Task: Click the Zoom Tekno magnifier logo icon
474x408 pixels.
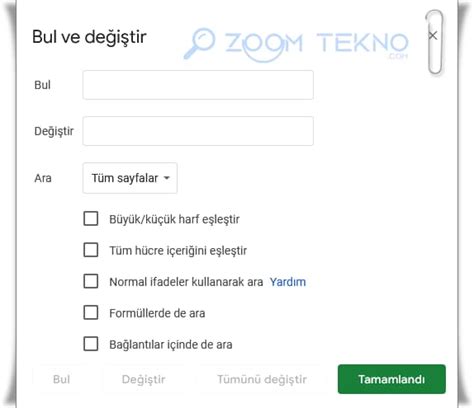Action: (x=200, y=43)
